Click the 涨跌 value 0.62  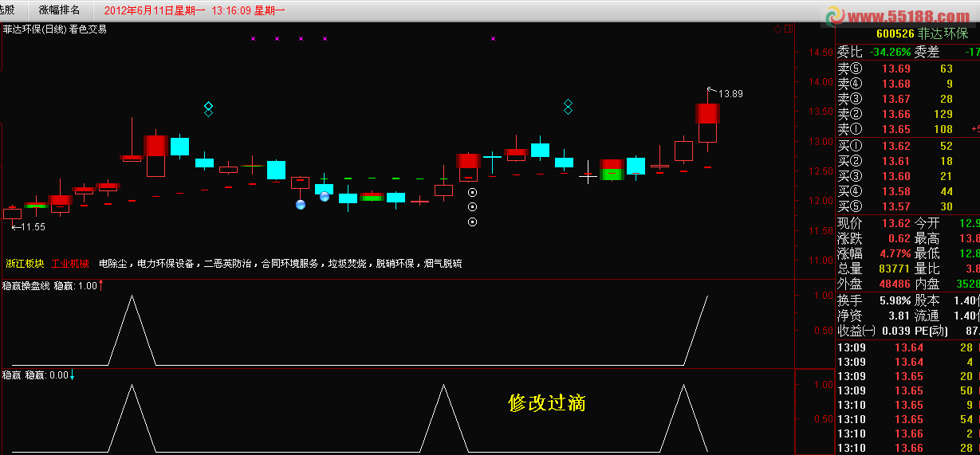point(899,238)
